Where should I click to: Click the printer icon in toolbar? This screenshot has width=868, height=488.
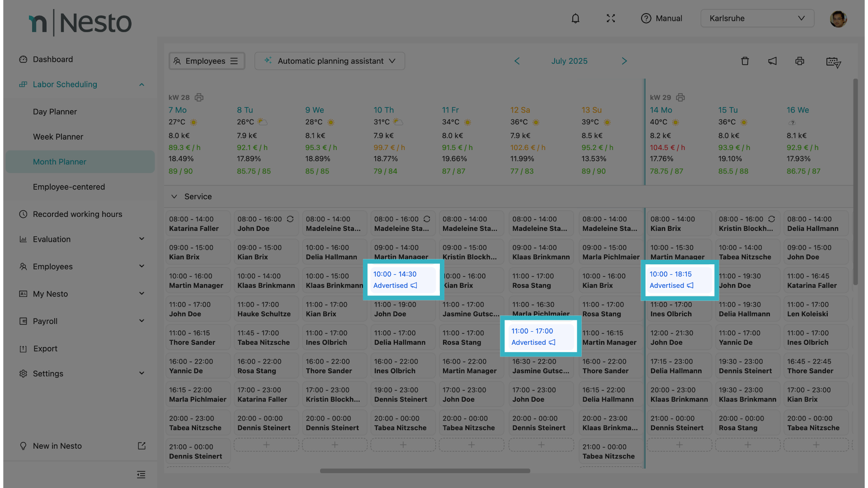pos(800,61)
